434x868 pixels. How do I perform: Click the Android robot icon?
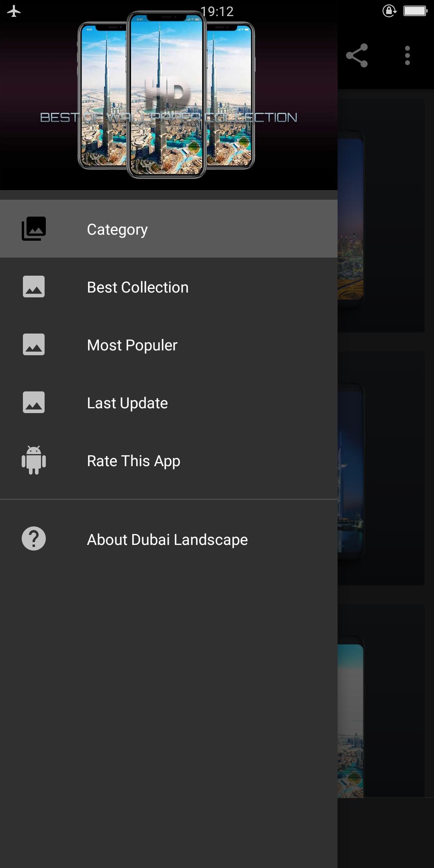pos(34,460)
